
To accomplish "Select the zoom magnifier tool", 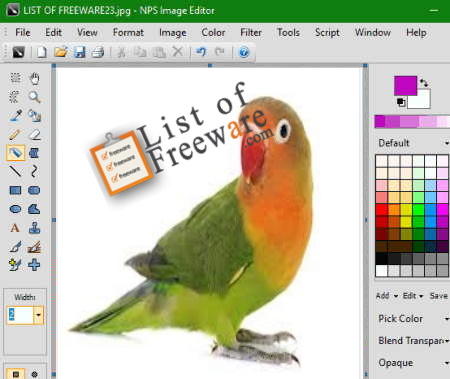I will tap(34, 97).
